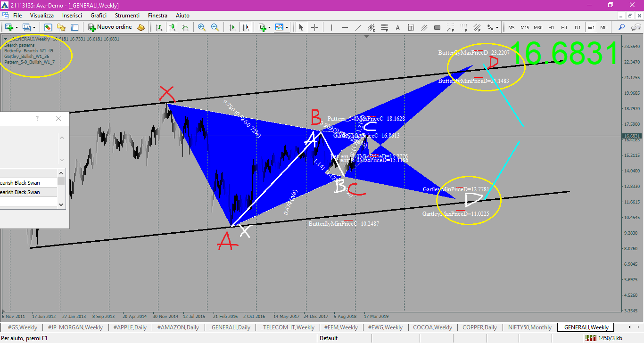This screenshot has width=644, height=343.
Task: Select the Fibonacci channel tool
Action: pyautogui.click(x=477, y=27)
